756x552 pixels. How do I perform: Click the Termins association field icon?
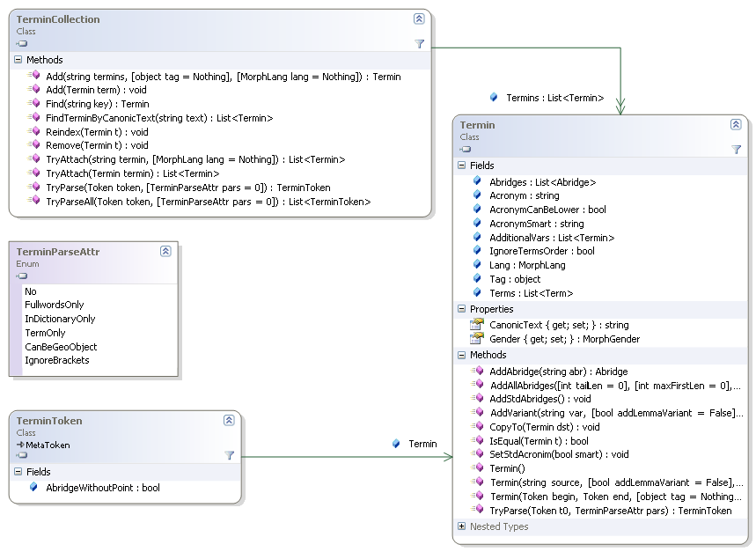pos(493,98)
